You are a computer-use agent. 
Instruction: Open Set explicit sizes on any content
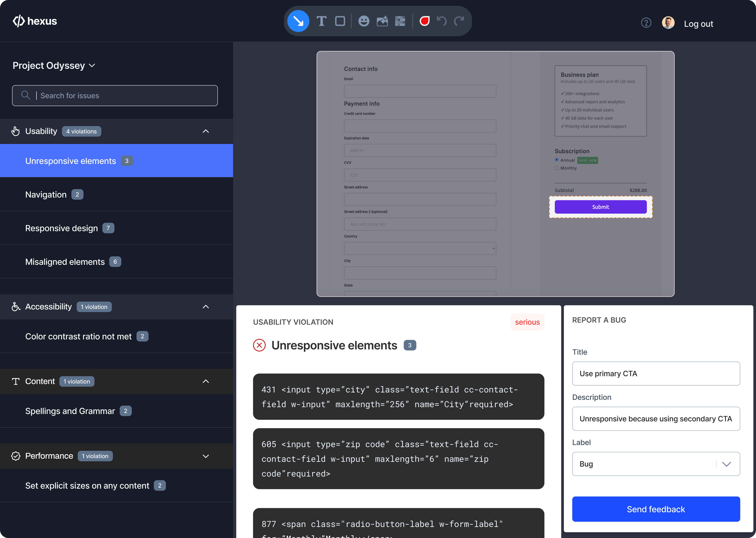coord(117,486)
